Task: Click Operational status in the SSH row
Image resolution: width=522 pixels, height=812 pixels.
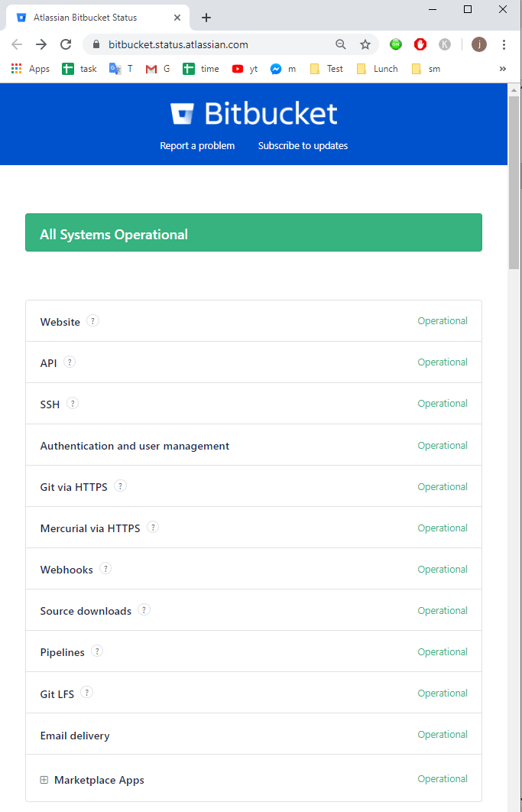Action: click(443, 404)
